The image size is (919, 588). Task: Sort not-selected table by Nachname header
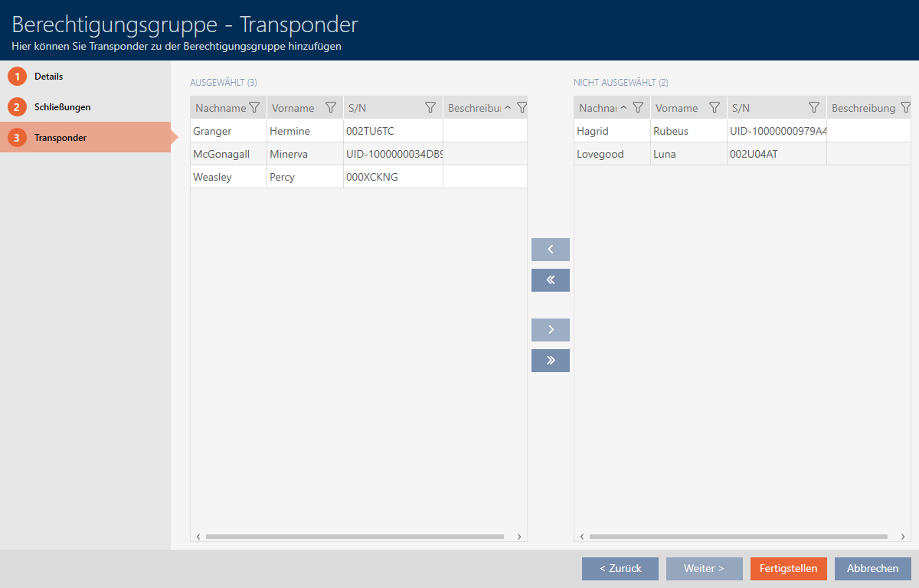(x=598, y=108)
